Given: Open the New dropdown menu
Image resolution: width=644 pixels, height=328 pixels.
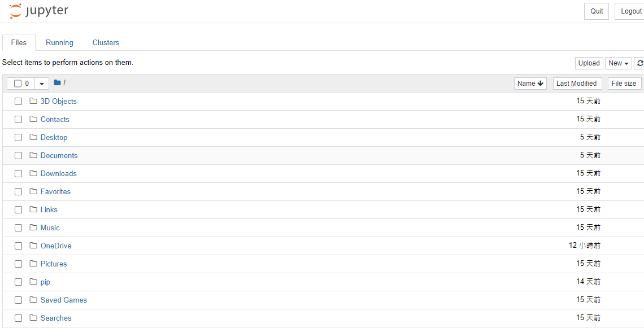Looking at the screenshot, I should point(618,63).
